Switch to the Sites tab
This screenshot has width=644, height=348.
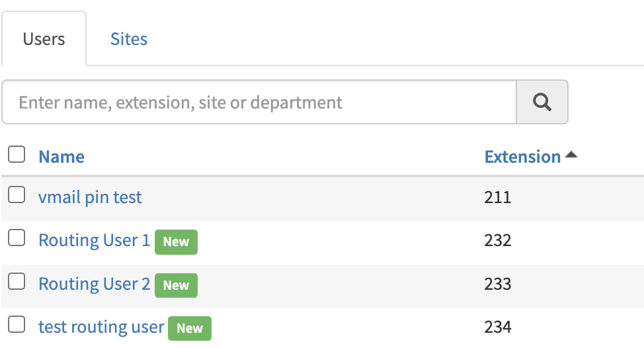tap(129, 39)
